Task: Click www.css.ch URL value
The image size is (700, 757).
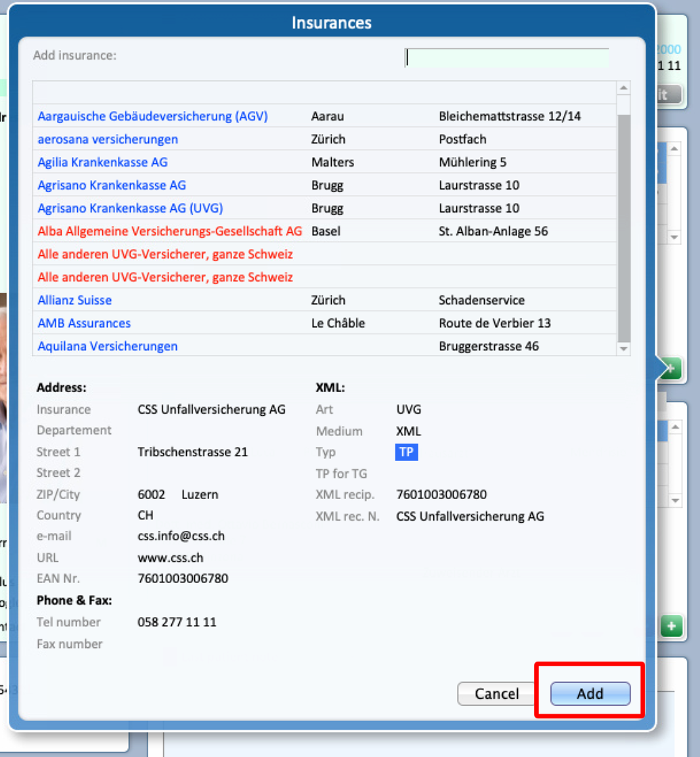Action: tap(171, 558)
